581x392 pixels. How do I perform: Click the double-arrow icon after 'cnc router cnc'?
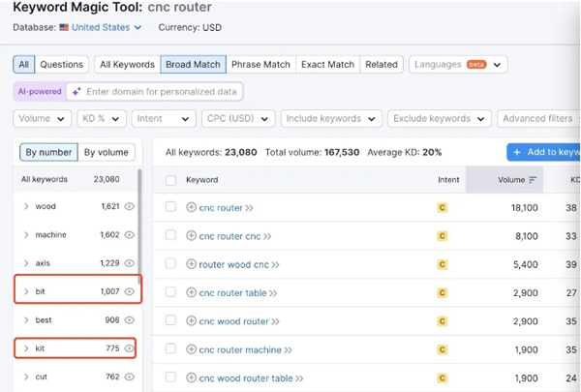click(267, 236)
